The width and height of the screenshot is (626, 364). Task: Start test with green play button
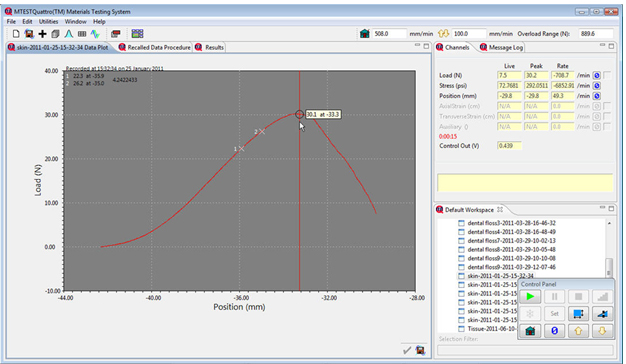530,297
